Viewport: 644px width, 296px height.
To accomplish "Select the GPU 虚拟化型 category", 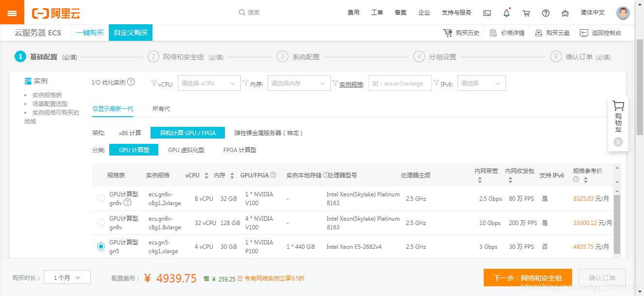I will [x=186, y=150].
